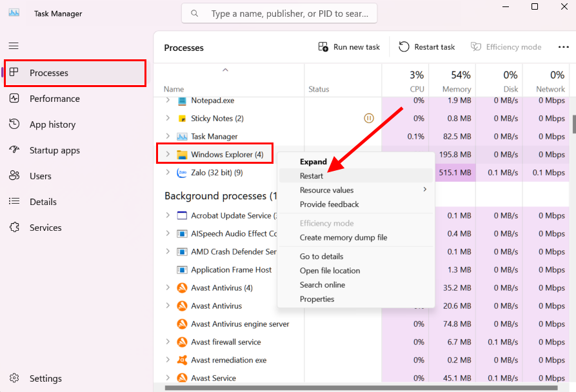The width and height of the screenshot is (576, 392).
Task: Open the three-dot more options menu
Action: click(x=563, y=47)
